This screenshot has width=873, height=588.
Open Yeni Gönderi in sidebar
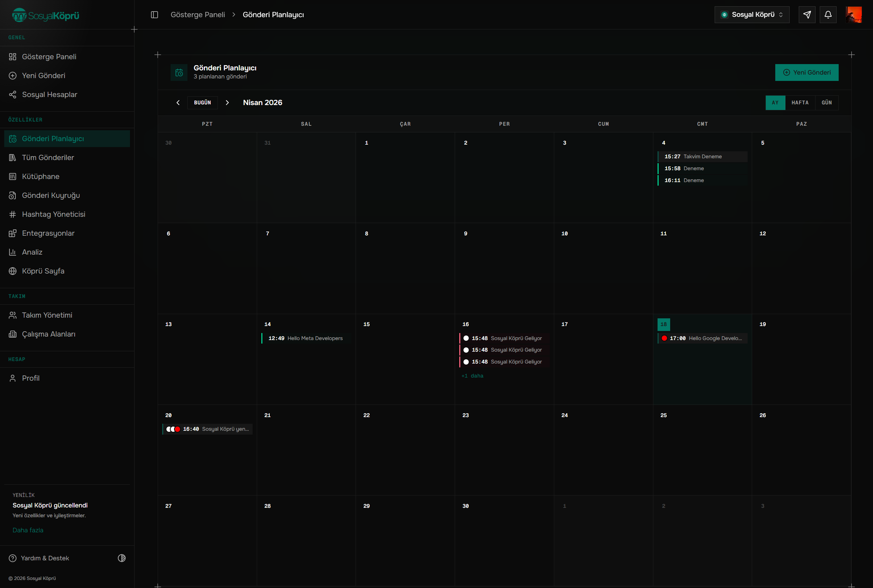coord(67,75)
